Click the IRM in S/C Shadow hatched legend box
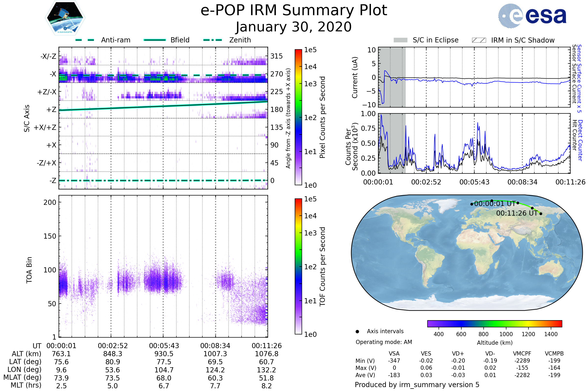588x392 pixels. point(479,40)
